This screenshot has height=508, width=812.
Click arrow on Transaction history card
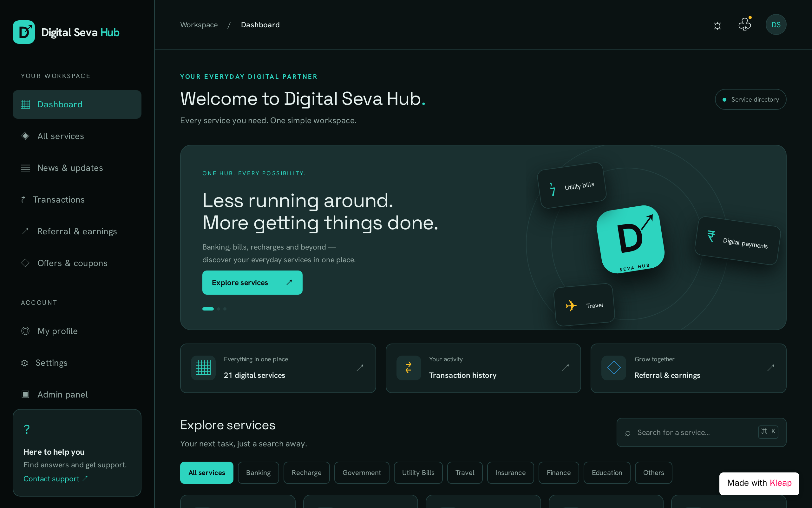click(565, 368)
